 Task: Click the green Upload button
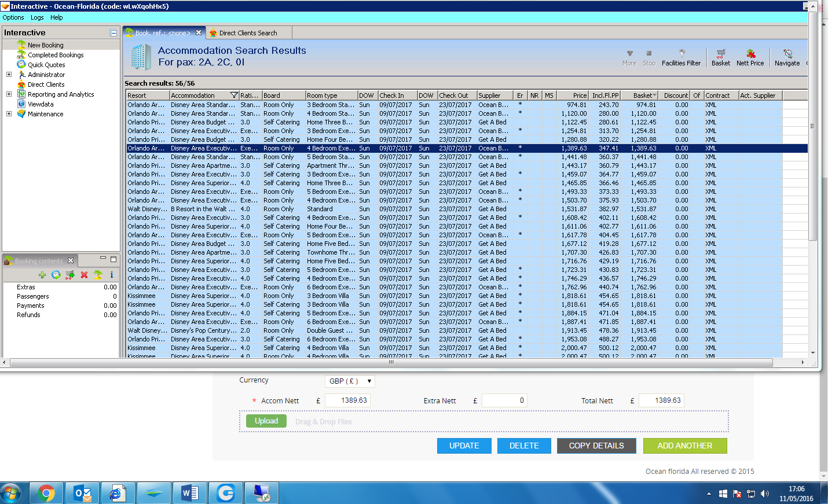(266, 421)
